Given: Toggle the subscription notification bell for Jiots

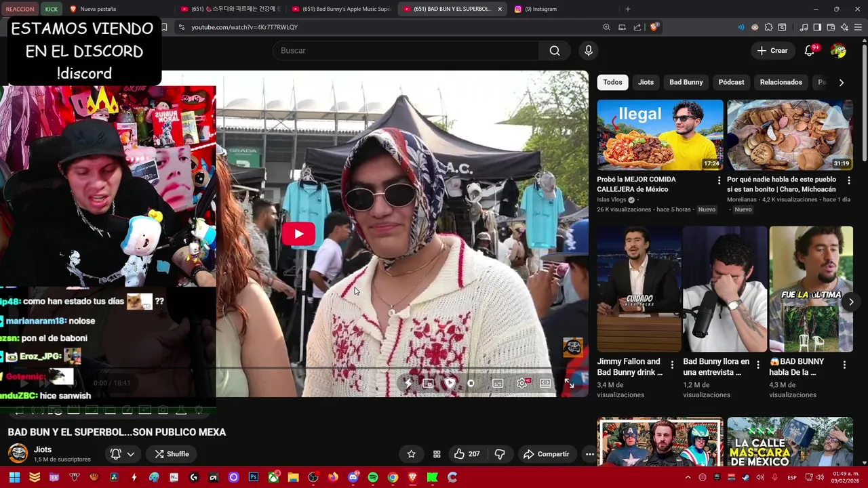Looking at the screenshot, I should pyautogui.click(x=116, y=454).
